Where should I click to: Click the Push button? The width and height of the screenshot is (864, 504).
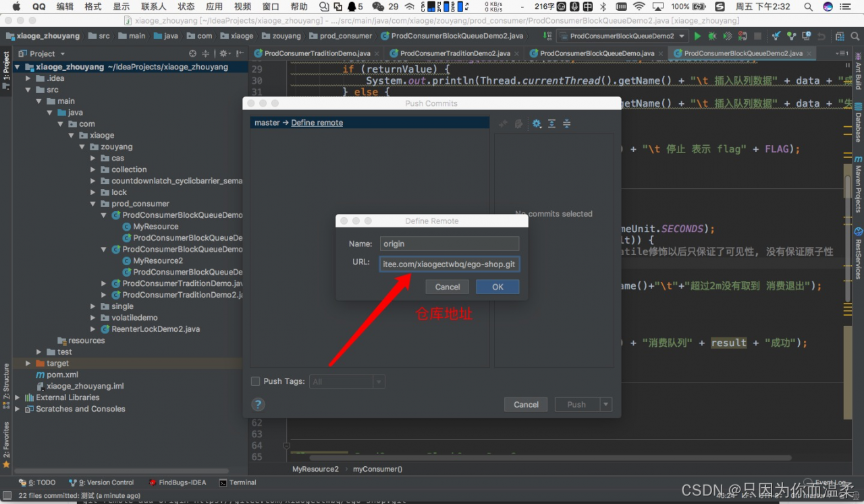coord(576,405)
